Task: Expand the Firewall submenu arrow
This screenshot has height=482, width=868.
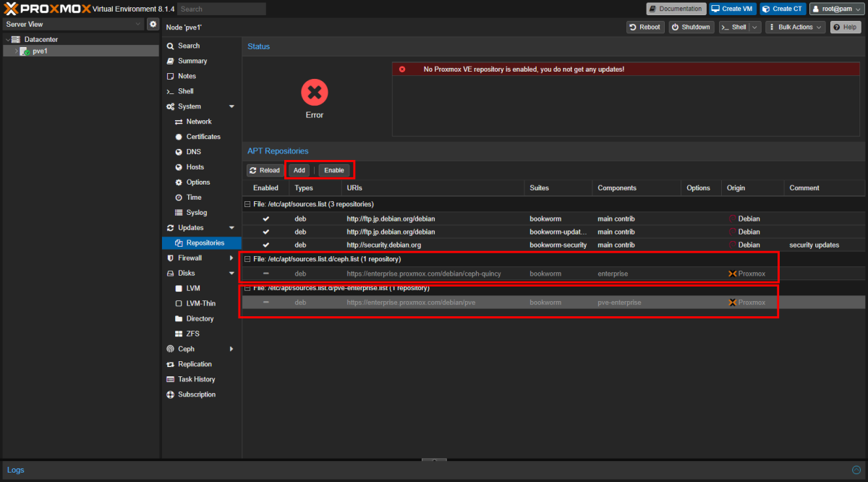Action: (231, 258)
